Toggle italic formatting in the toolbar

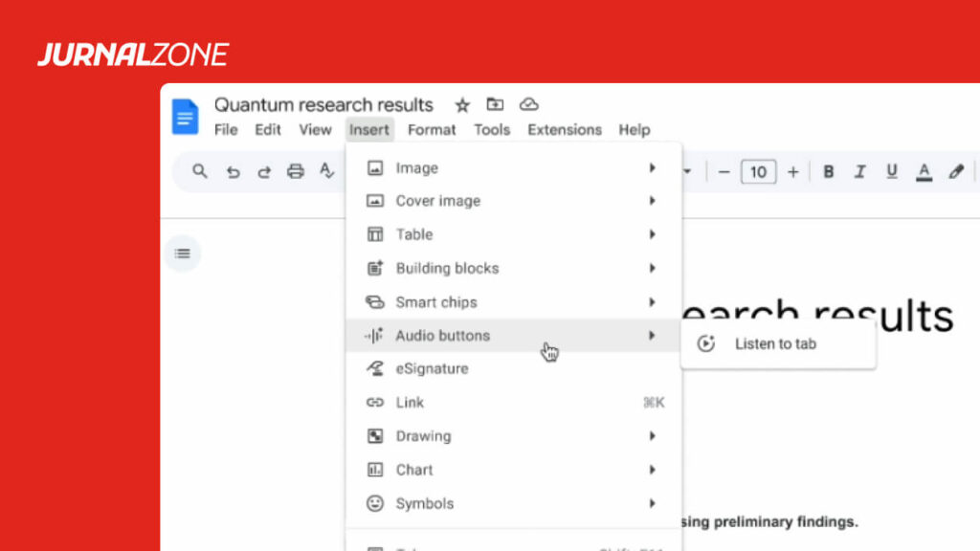(x=860, y=171)
